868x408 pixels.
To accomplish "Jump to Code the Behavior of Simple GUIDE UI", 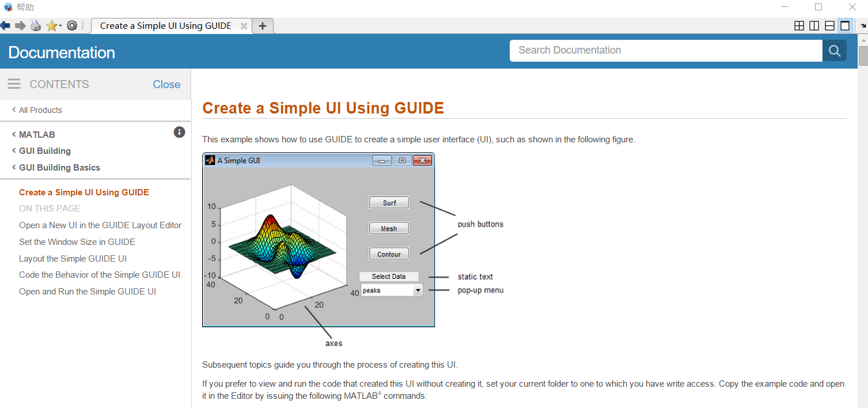I will click(x=100, y=275).
